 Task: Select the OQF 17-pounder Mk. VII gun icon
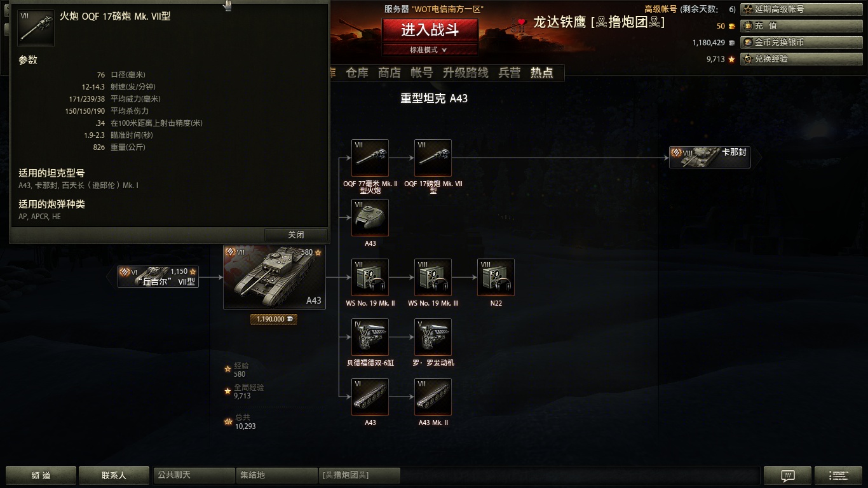[x=433, y=158]
